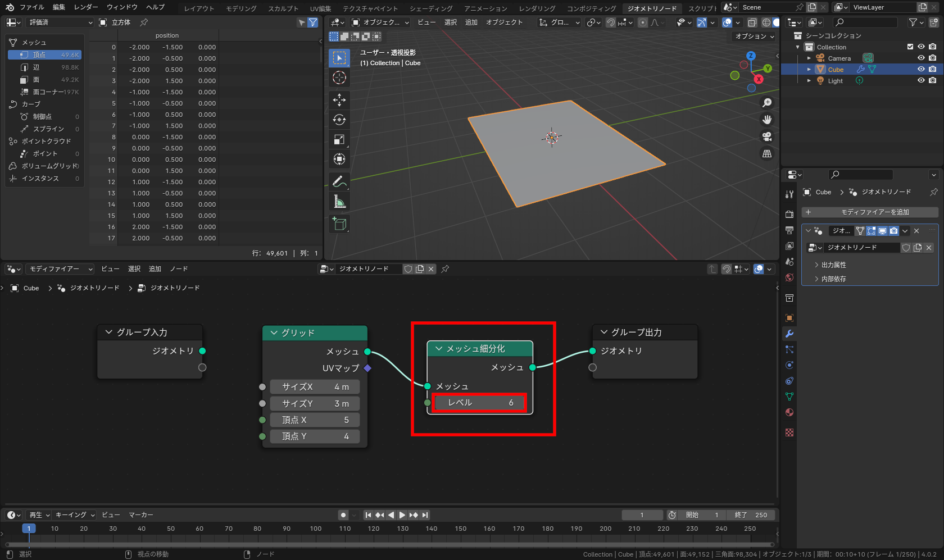The height and width of the screenshot is (560, 944).
Task: Select the Measure tool
Action: point(339,201)
